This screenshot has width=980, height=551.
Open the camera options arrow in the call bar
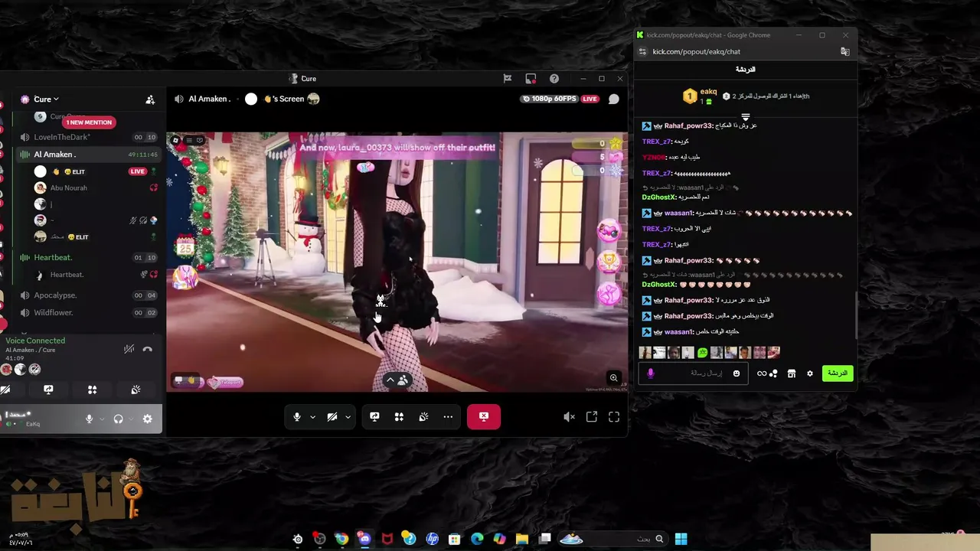348,417
